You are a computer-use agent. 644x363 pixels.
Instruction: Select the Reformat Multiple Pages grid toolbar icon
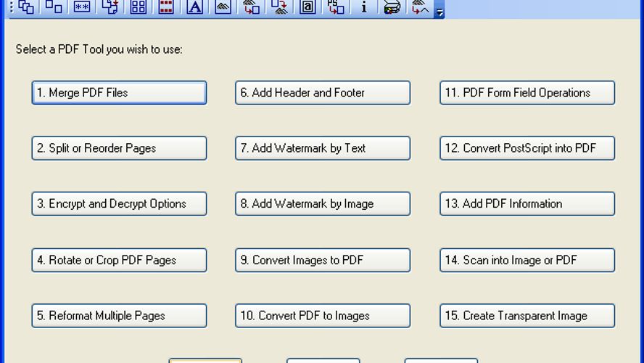pos(139,7)
